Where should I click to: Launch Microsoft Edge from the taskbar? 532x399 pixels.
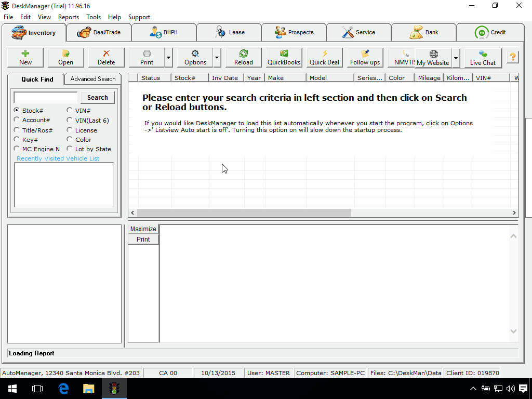(x=63, y=389)
